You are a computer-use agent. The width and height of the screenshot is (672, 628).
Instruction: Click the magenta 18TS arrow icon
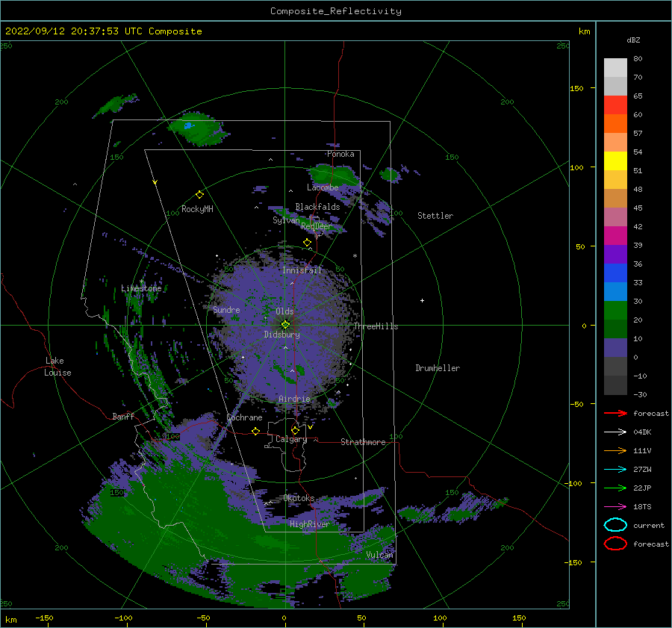615,507
